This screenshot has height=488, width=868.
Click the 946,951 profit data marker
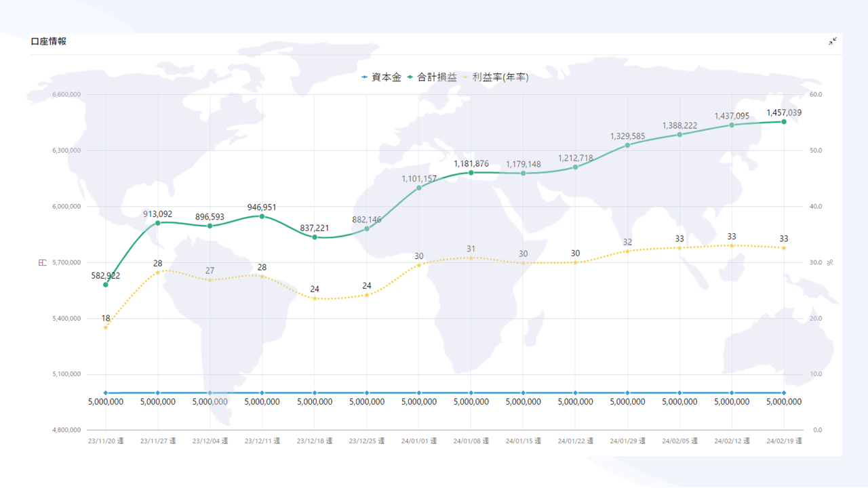click(x=262, y=216)
